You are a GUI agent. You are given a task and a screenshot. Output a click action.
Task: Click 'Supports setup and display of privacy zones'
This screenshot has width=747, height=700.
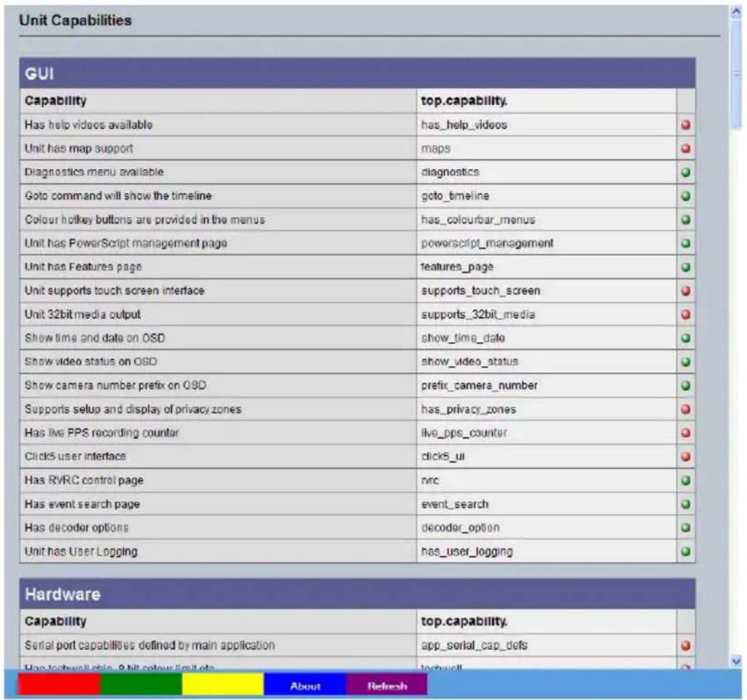(134, 409)
